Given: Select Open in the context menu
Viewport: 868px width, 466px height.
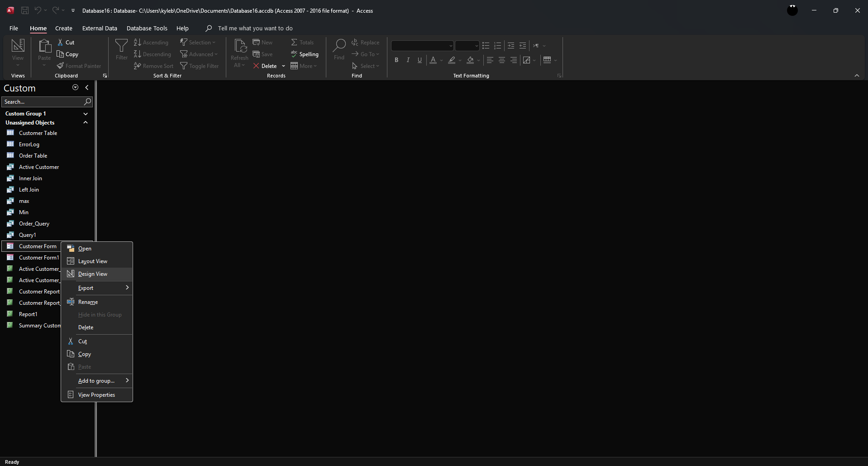Looking at the screenshot, I should [97, 248].
